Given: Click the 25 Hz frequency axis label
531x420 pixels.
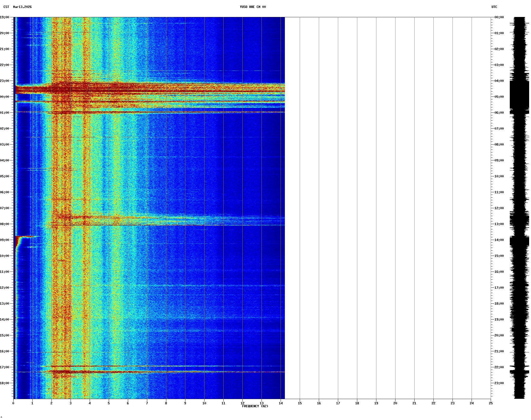Looking at the screenshot, I should (x=491, y=403).
